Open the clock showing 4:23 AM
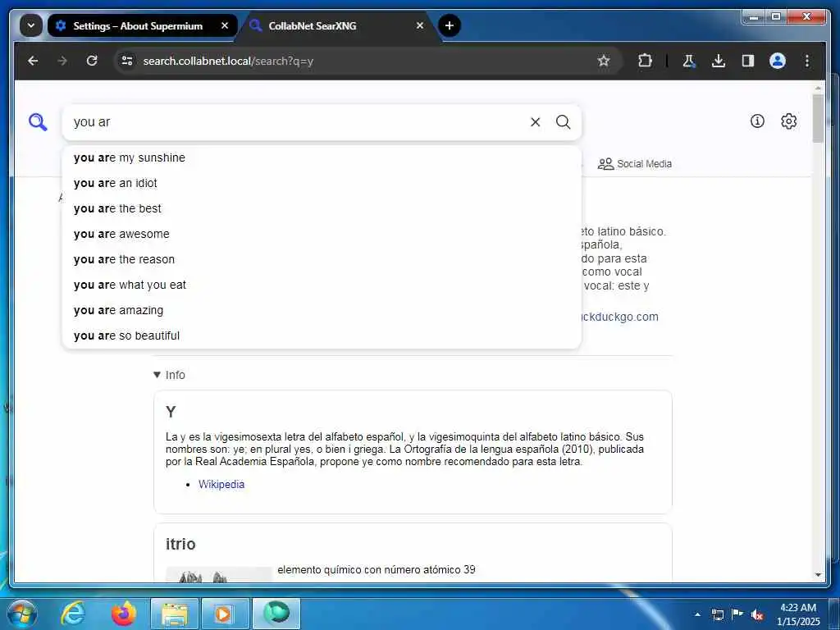Image resolution: width=840 pixels, height=630 pixels. click(798, 614)
